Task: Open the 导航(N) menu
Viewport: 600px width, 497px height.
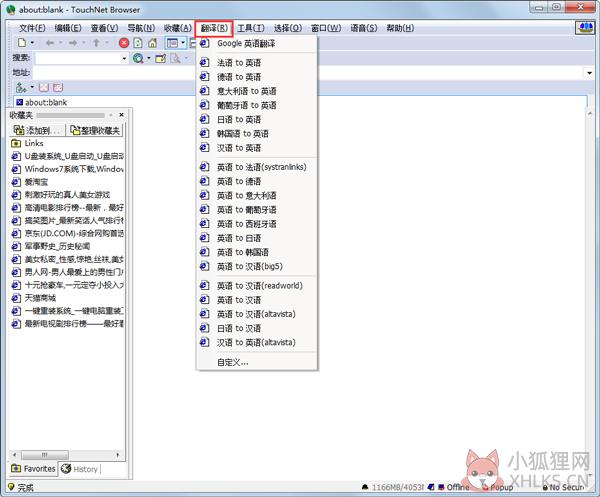Action: pos(141,28)
